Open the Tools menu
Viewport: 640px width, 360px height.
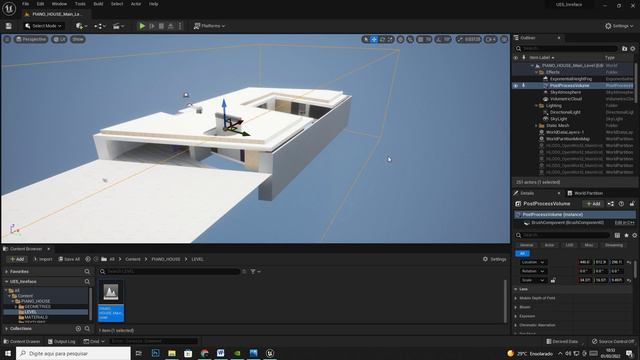click(x=80, y=4)
